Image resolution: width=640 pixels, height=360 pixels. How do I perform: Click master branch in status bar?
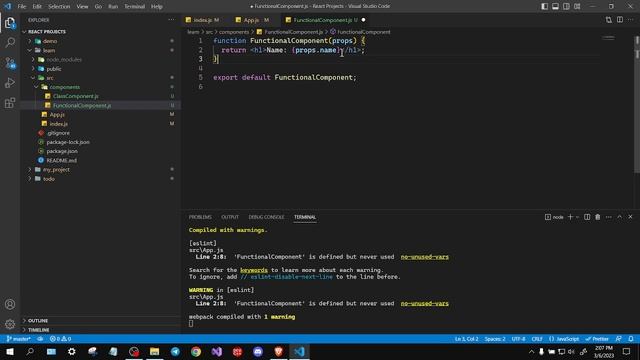(x=18, y=339)
